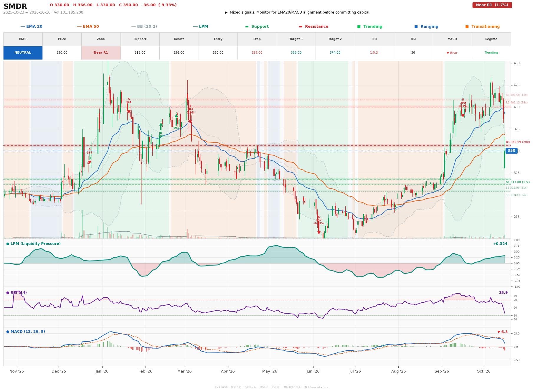The width and height of the screenshot is (533, 392).
Task: Click the S2 312.06 (21x) label
Action: click(x=517, y=188)
